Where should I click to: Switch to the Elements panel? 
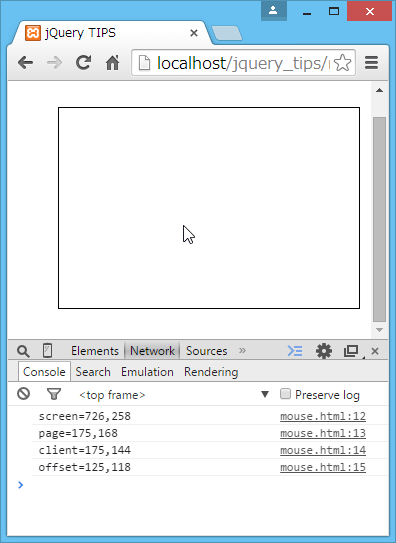[95, 351]
